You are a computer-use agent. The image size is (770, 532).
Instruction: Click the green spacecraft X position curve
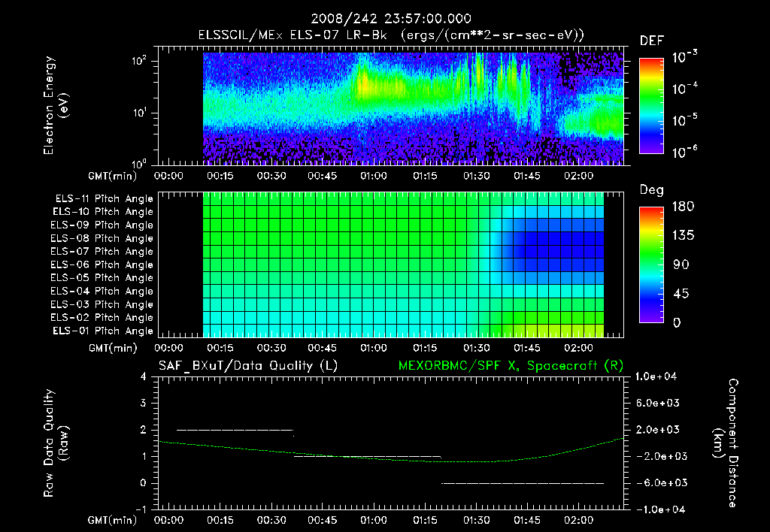pos(391,459)
